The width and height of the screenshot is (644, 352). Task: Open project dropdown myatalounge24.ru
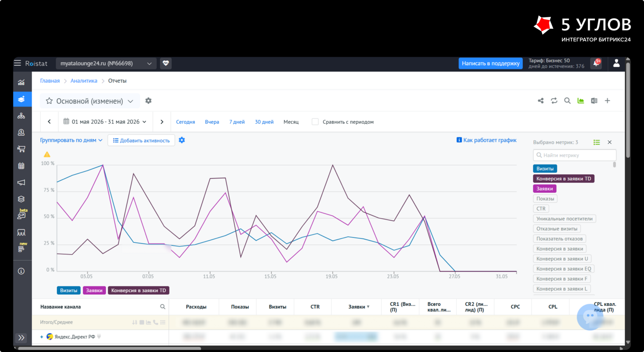coord(106,63)
